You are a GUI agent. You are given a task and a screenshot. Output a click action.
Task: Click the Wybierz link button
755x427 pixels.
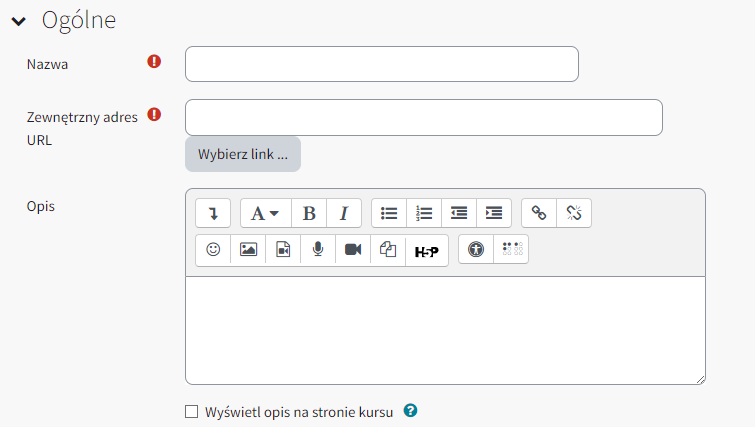click(x=243, y=154)
